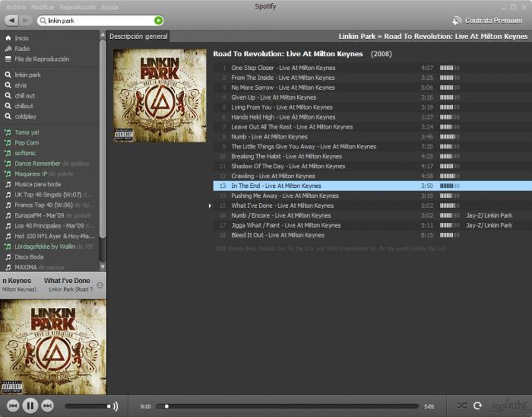
Task: Click the volume speaker icon
Action: 115,406
